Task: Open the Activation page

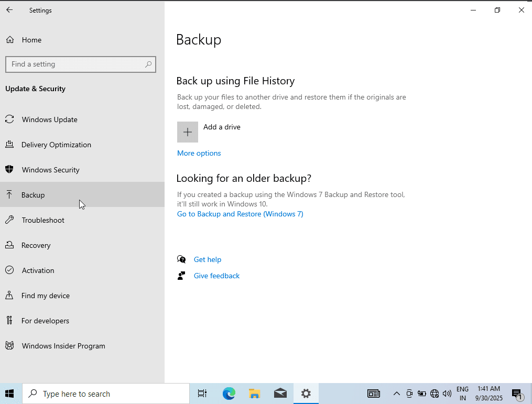Action: pos(38,270)
